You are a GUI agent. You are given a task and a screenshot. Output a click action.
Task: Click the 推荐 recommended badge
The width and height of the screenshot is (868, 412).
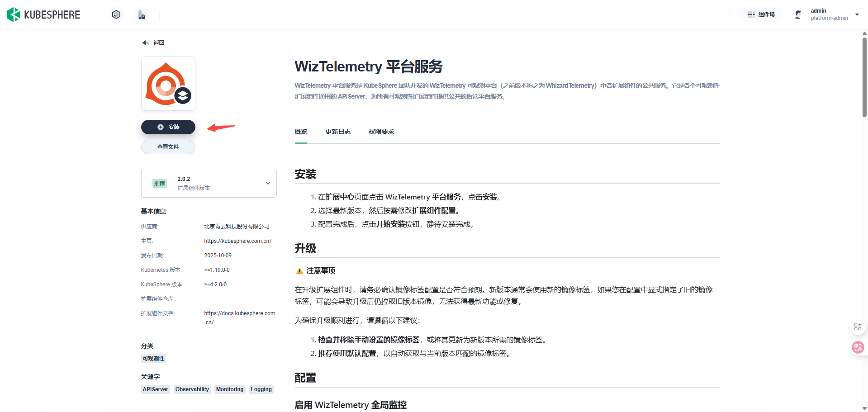pos(160,183)
